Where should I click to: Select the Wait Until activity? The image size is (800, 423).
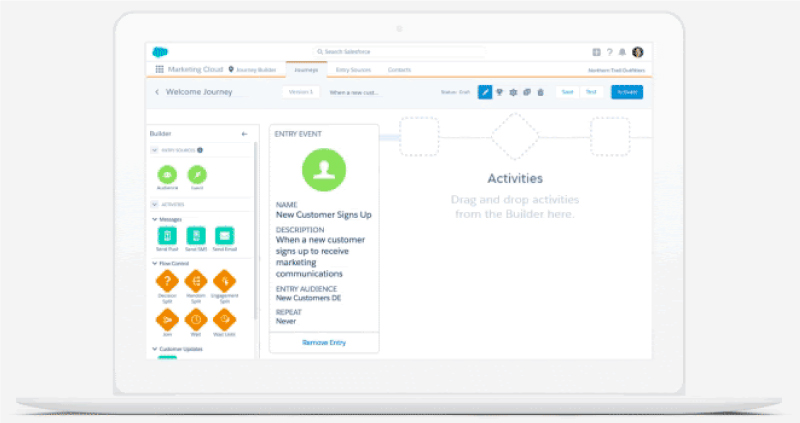224,320
